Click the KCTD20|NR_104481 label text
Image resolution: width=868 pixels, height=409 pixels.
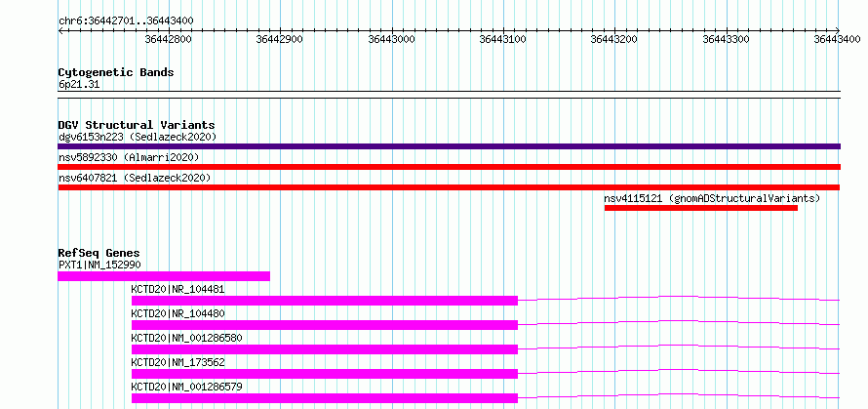(178, 289)
